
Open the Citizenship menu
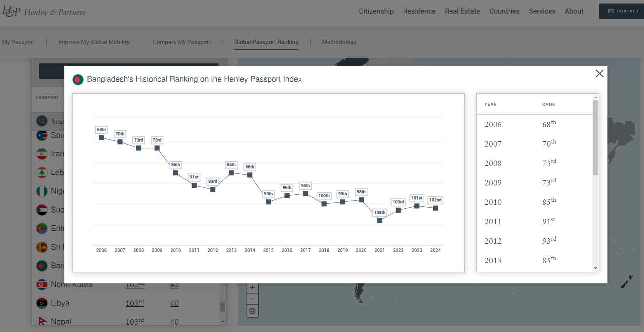376,11
